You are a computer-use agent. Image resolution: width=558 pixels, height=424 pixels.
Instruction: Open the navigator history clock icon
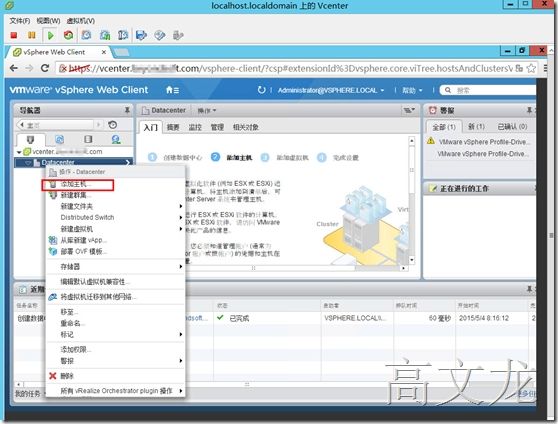click(x=112, y=125)
